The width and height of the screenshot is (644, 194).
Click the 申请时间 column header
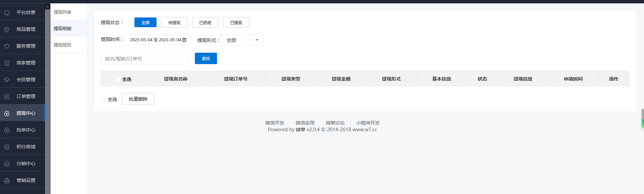coord(573,79)
